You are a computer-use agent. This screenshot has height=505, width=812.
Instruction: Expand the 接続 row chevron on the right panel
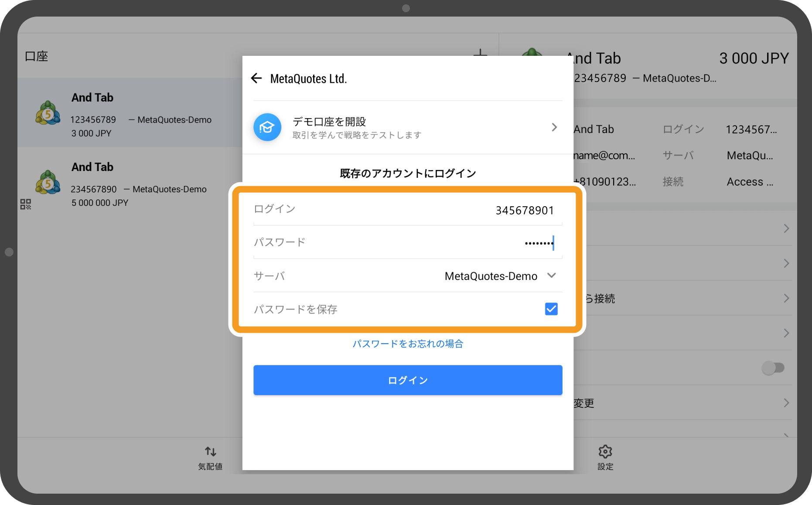(x=787, y=298)
